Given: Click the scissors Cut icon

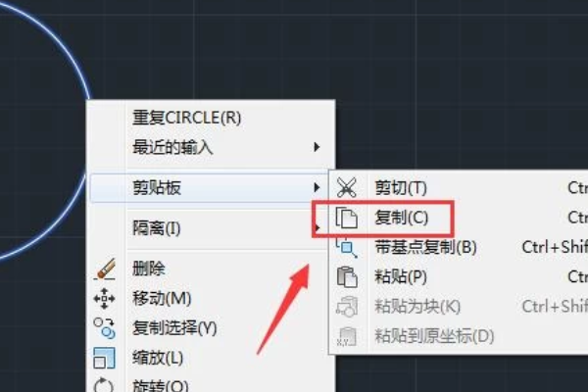Looking at the screenshot, I should click(x=346, y=187).
